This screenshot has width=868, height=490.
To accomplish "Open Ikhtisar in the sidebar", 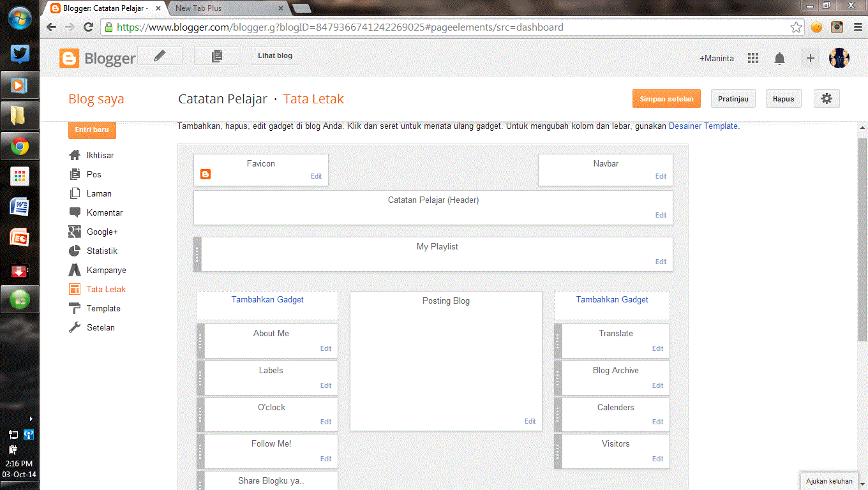I will pos(100,155).
